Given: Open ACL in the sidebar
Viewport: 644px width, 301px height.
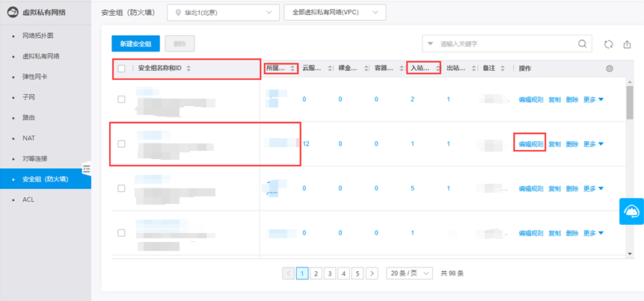Looking at the screenshot, I should pyautogui.click(x=28, y=199).
